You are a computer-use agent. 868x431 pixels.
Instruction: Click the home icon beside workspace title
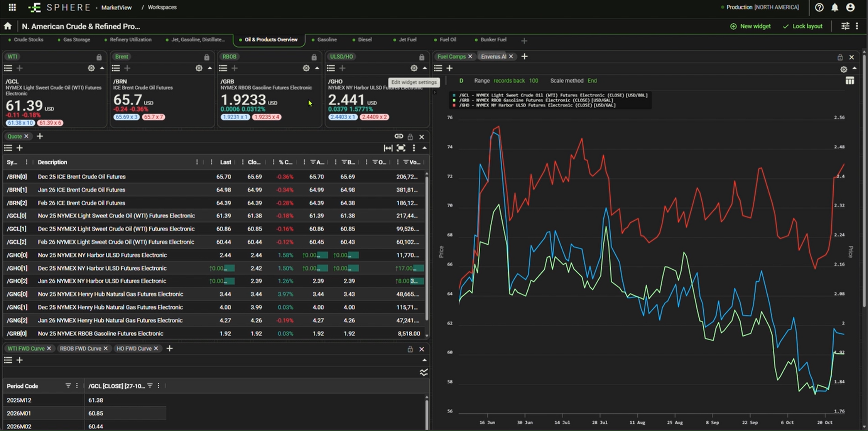point(8,26)
